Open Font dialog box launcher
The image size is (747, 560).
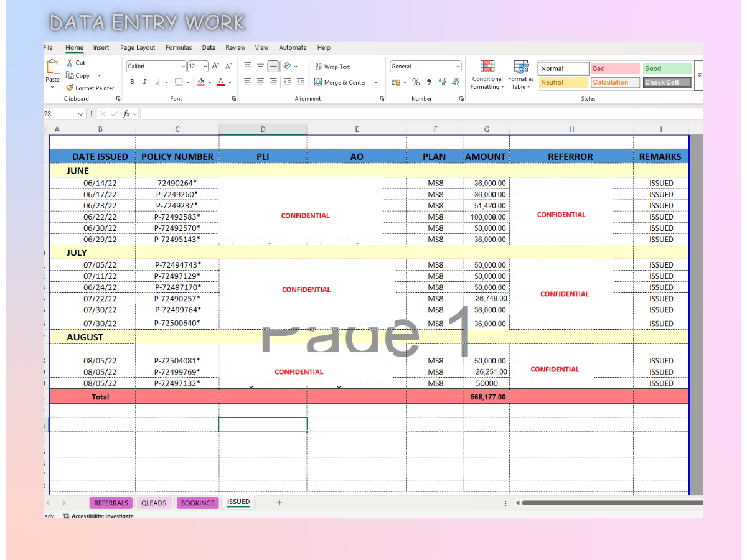point(234,99)
